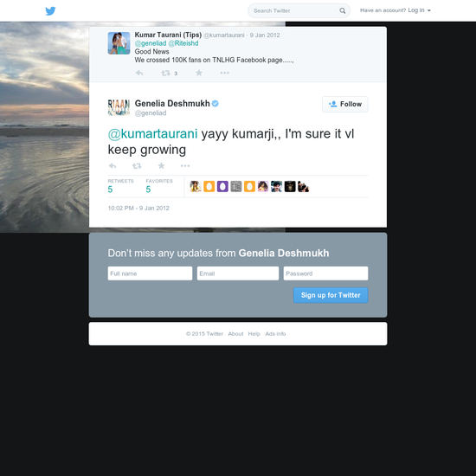Click the search magnifier icon
This screenshot has height=476, width=476.
(343, 10)
